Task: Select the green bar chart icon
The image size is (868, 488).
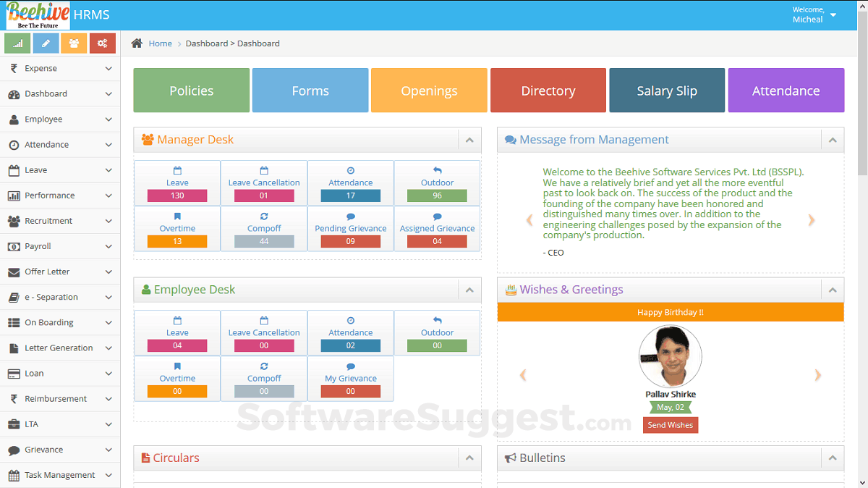Action: click(17, 43)
